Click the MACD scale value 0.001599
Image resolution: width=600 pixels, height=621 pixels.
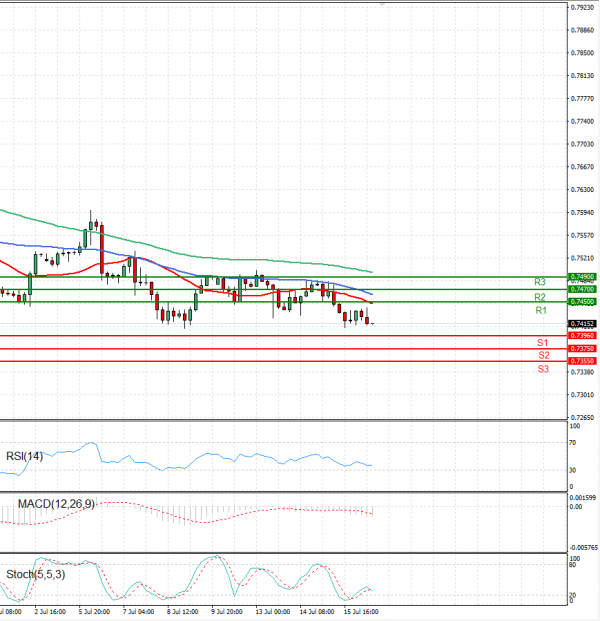coord(583,498)
